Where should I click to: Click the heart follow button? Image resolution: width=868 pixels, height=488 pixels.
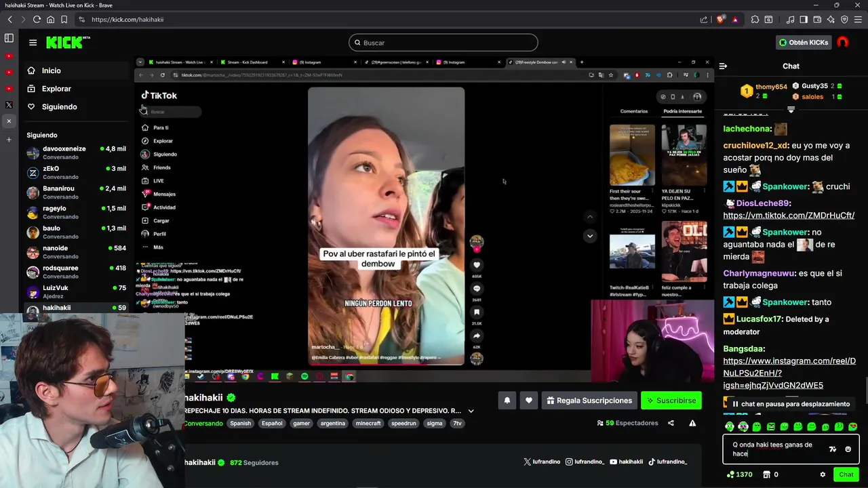coord(529,401)
